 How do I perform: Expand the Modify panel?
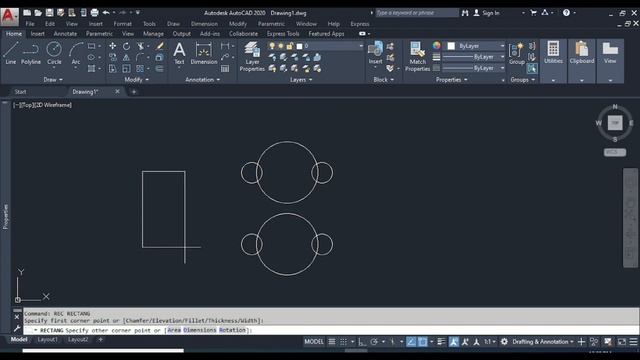136,80
